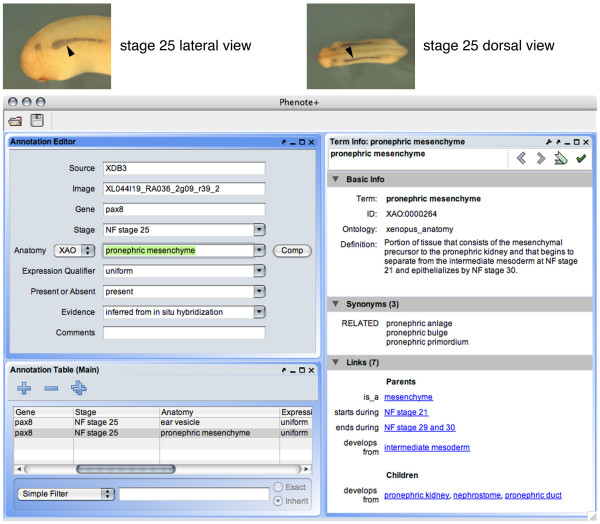The image size is (600, 524).
Task: Delete annotation row with minus icon
Action: pyautogui.click(x=51, y=388)
